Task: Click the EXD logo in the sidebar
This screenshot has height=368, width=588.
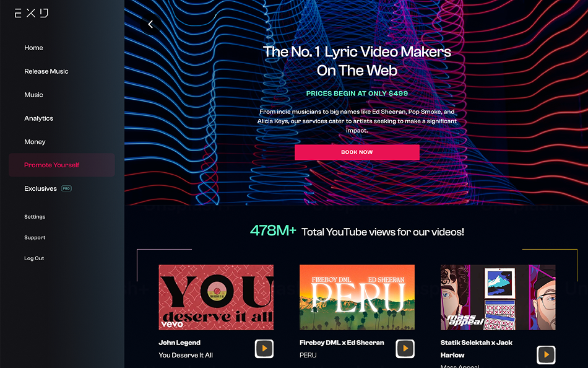Action: (x=32, y=13)
